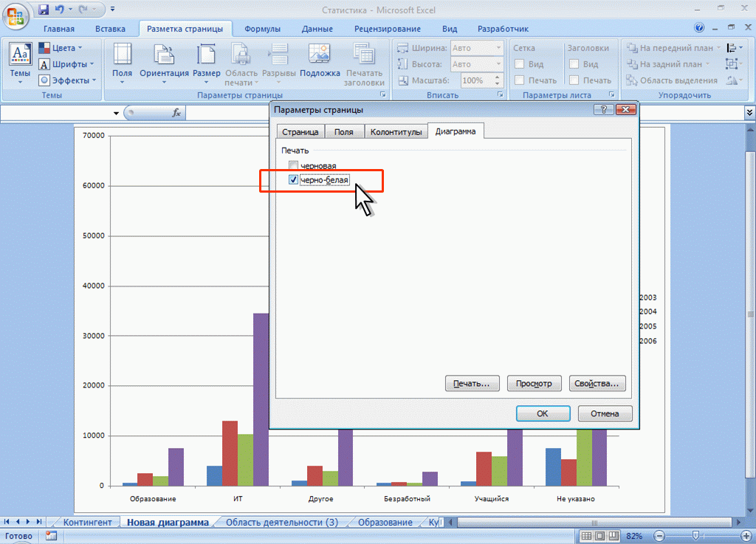The width and height of the screenshot is (756, 544).
Task: Click the Свойства... properties button
Action: pos(597,384)
